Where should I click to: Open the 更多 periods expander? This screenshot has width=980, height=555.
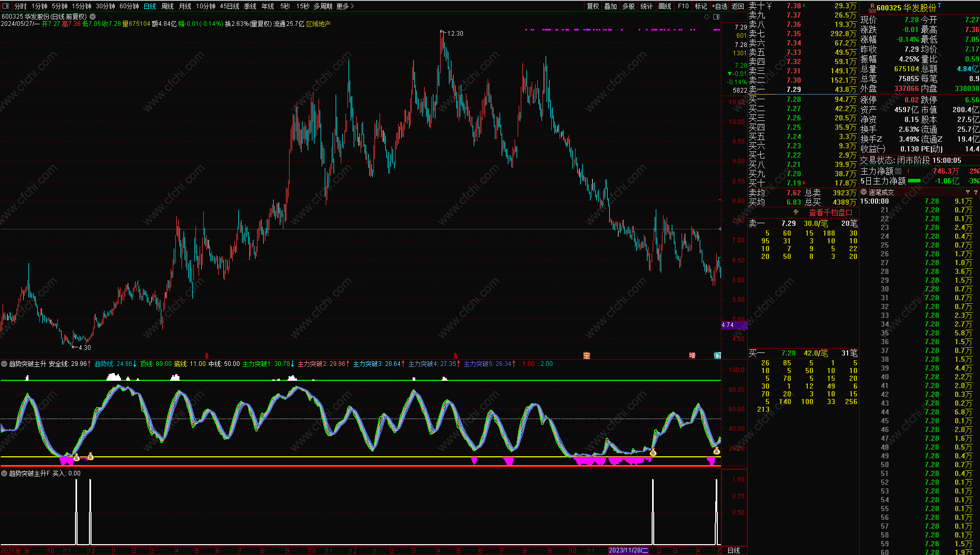pos(345,6)
